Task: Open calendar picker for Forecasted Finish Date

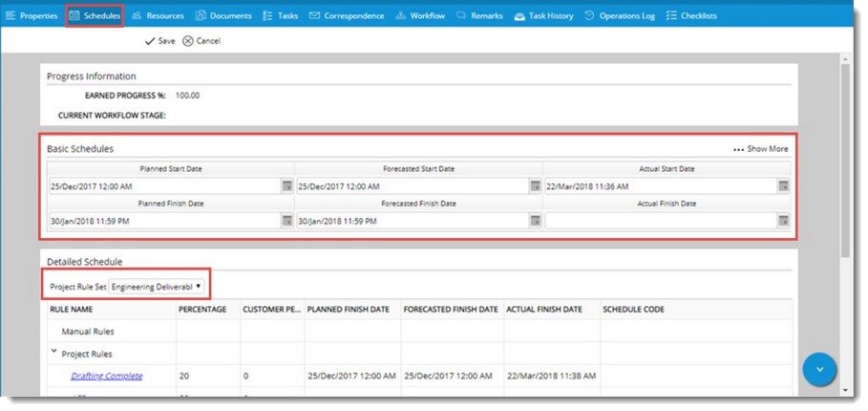Action: 535,221
